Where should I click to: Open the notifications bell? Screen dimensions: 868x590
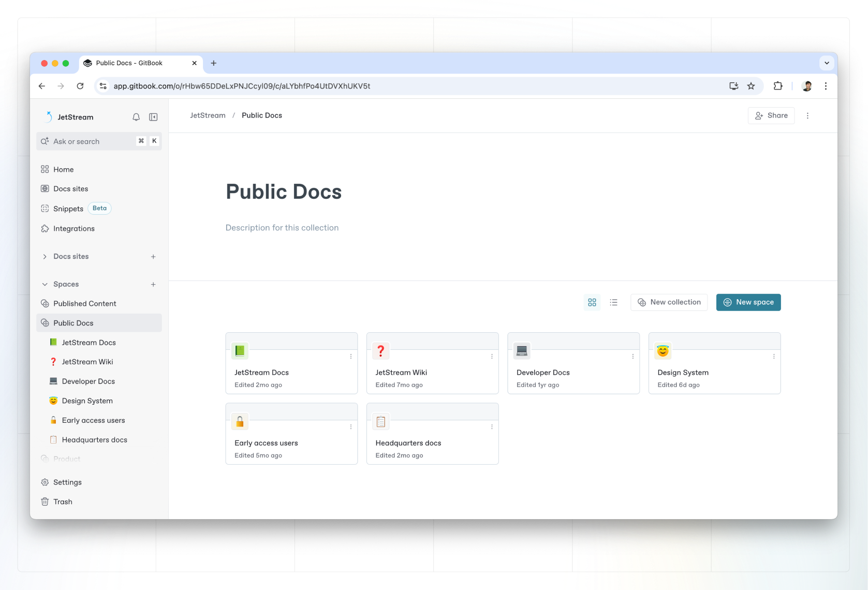136,117
